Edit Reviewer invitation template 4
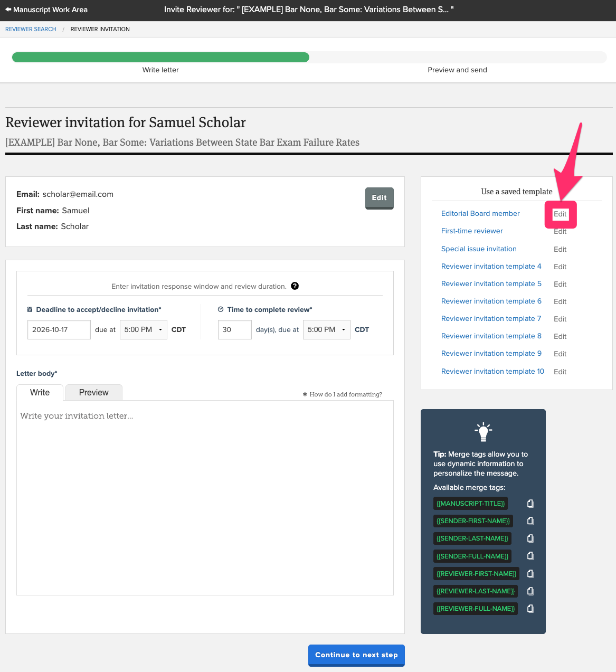616x672 pixels. 560,267
